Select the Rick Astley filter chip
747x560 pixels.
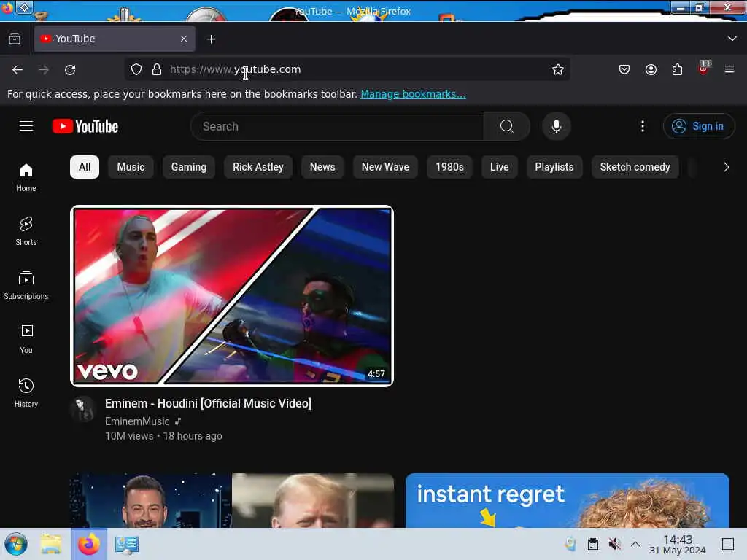point(258,167)
